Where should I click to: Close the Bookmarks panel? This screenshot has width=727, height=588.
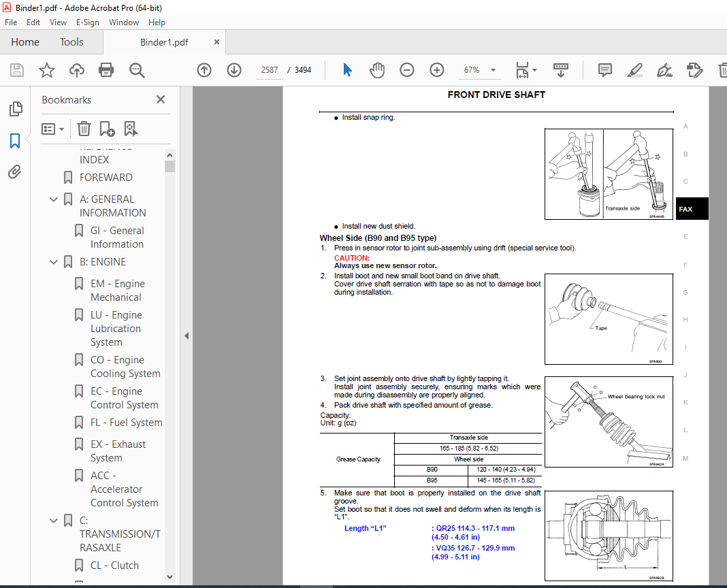(x=161, y=99)
